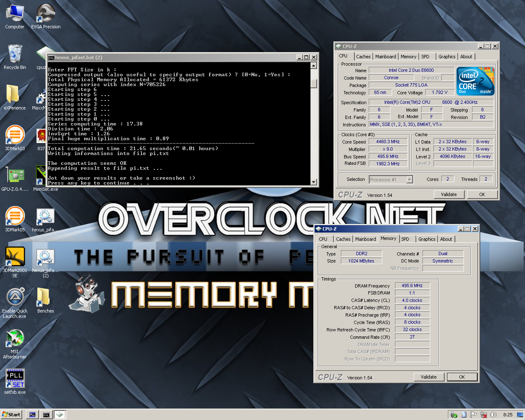The image size is (525, 420).
Task: Click the Action Center flag tray icon
Action: point(474,415)
